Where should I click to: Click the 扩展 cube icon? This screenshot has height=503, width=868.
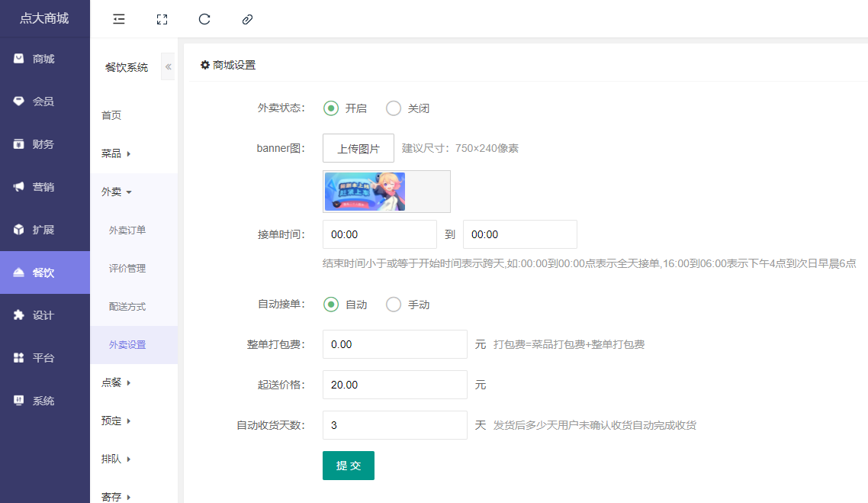19,229
